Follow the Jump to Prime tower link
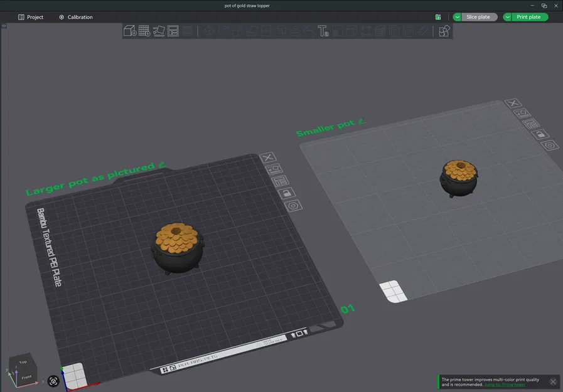The image size is (563, 392). click(x=505, y=384)
